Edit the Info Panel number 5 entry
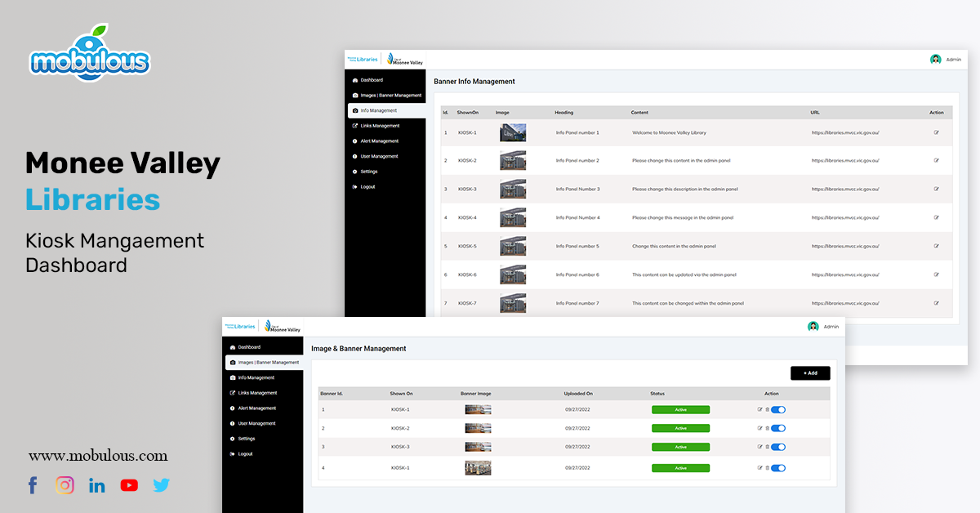The height and width of the screenshot is (513, 980). pos(936,246)
